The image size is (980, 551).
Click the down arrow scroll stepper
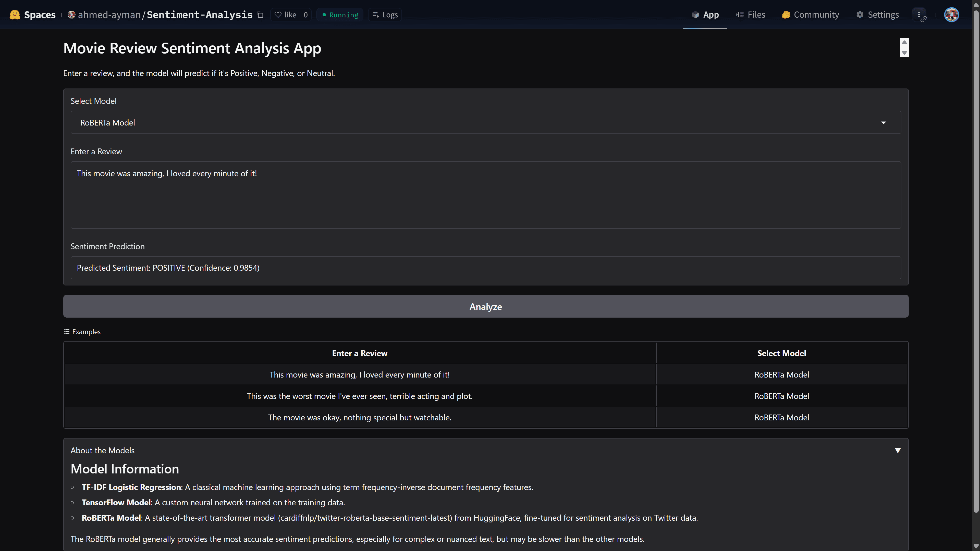tap(904, 53)
